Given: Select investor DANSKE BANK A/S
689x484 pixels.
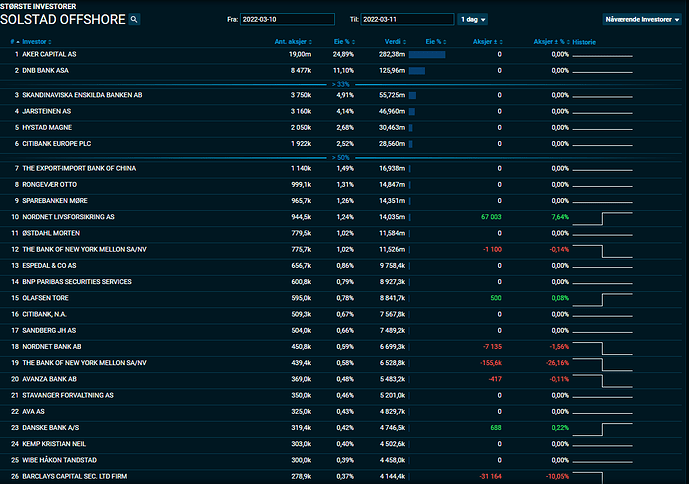Looking at the screenshot, I should click(x=51, y=428).
